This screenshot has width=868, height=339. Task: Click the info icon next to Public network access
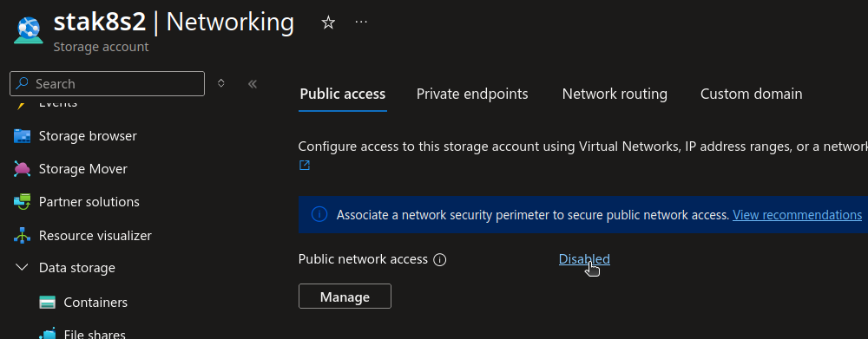440,259
